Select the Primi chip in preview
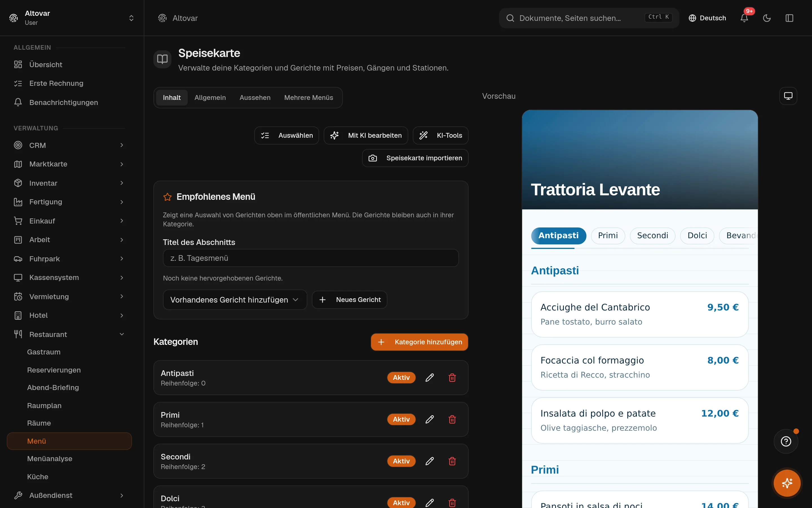 pyautogui.click(x=608, y=236)
